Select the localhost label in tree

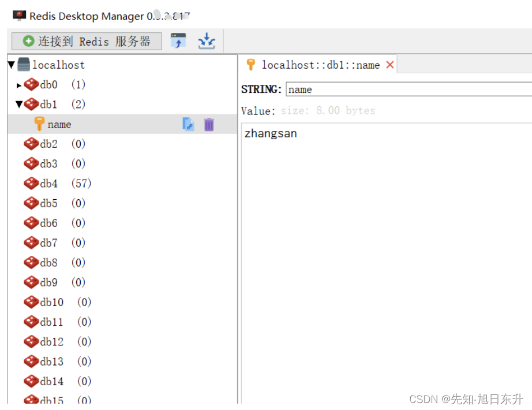[58, 65]
